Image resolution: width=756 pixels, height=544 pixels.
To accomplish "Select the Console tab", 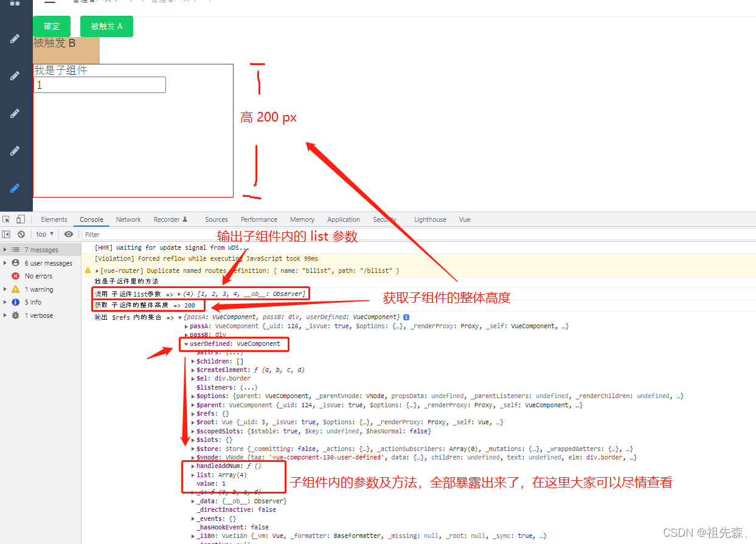I will tap(91, 219).
